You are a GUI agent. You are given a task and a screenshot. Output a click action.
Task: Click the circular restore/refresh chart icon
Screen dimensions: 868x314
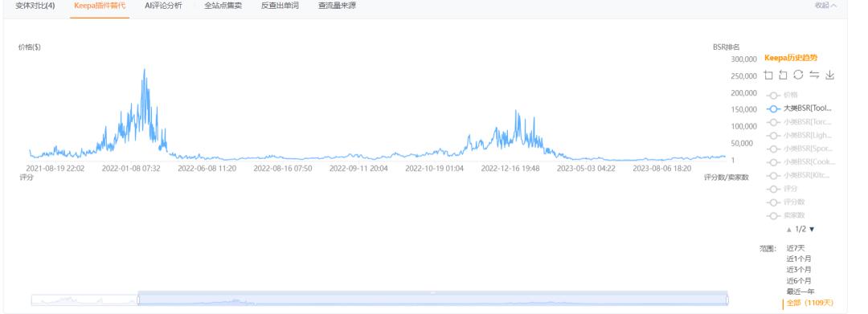click(798, 75)
